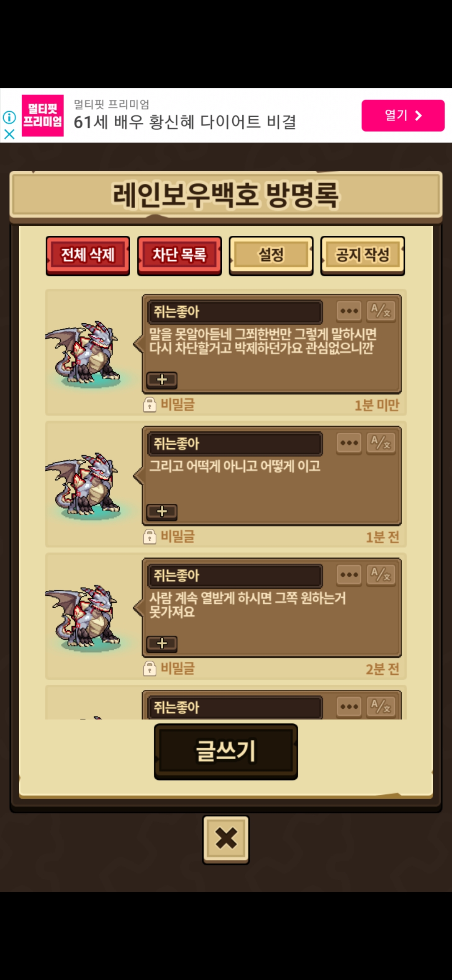The height and width of the screenshot is (980, 452).
Task: Tap the dragon avatar on the first message
Action: point(84,354)
